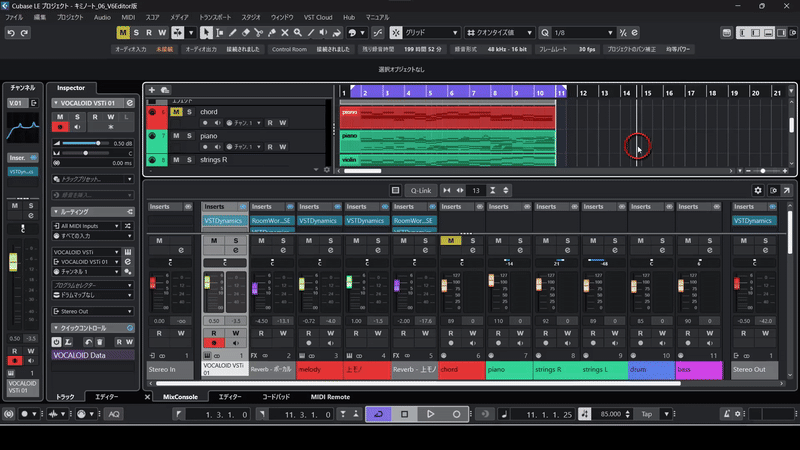800x450 pixels.
Task: Select the Mute X tool
Action: pyautogui.click(x=285, y=33)
